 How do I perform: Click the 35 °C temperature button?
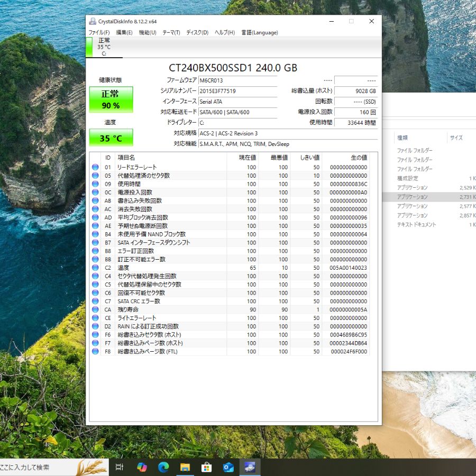tap(111, 138)
